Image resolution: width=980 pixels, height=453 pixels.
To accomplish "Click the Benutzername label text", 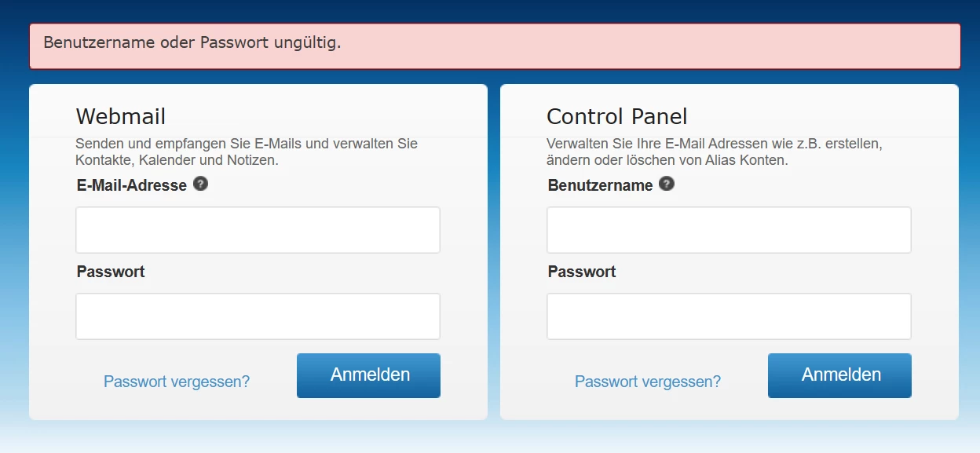I will coord(601,186).
